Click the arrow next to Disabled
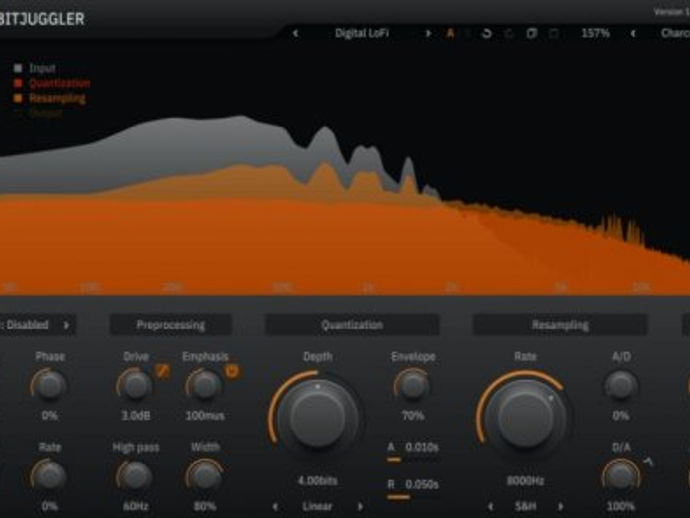This screenshot has width=690, height=518. 66,325
